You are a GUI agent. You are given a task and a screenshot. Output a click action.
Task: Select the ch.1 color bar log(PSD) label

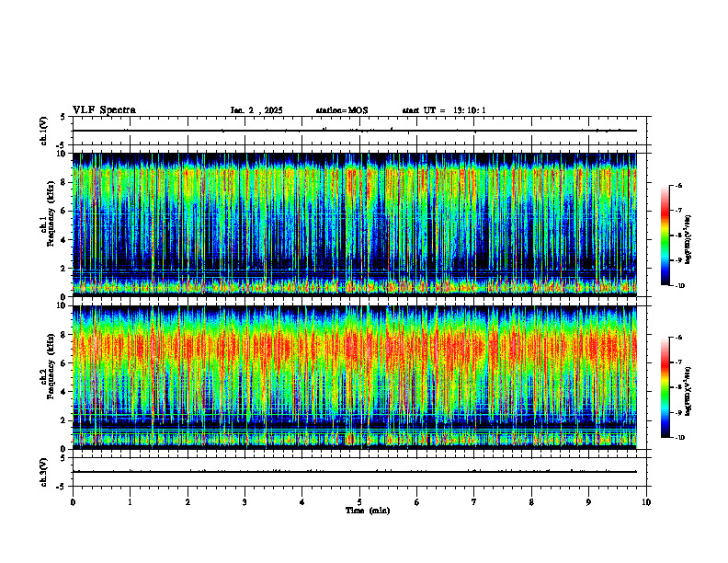[688, 240]
